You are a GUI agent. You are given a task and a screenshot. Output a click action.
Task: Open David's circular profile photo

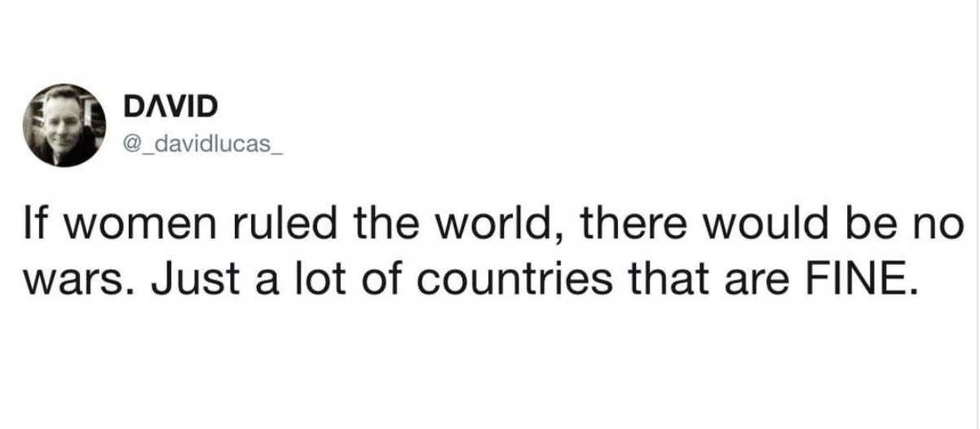(66, 125)
